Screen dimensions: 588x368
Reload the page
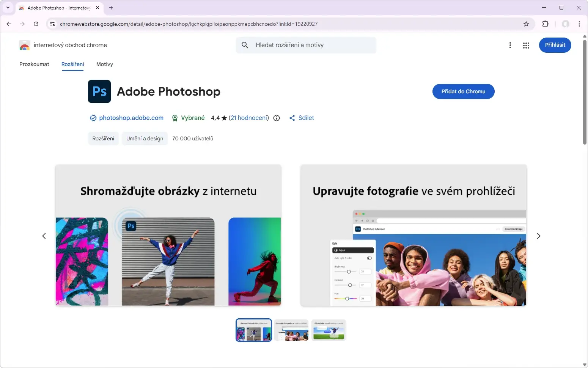click(x=36, y=24)
